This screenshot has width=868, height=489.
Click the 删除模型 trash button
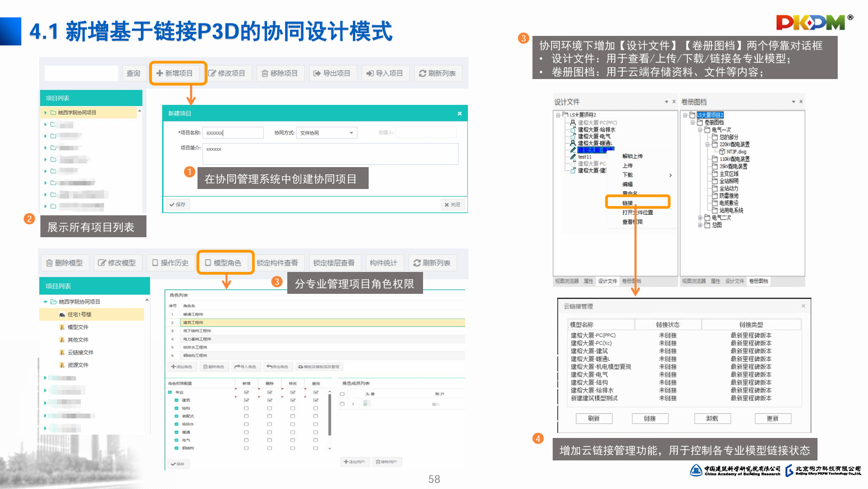tap(65, 263)
